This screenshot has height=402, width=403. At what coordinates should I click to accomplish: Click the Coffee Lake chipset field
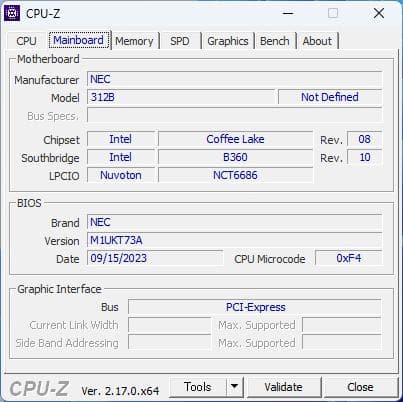235,139
